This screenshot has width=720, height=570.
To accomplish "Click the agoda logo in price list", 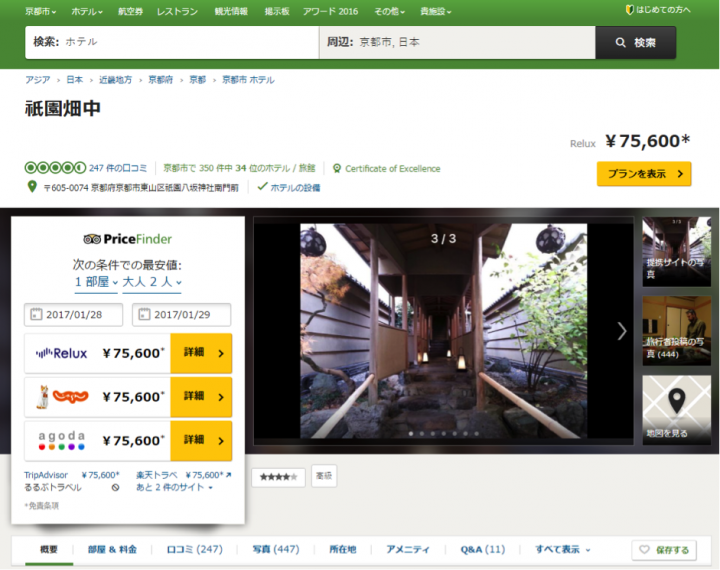I will coord(62,440).
